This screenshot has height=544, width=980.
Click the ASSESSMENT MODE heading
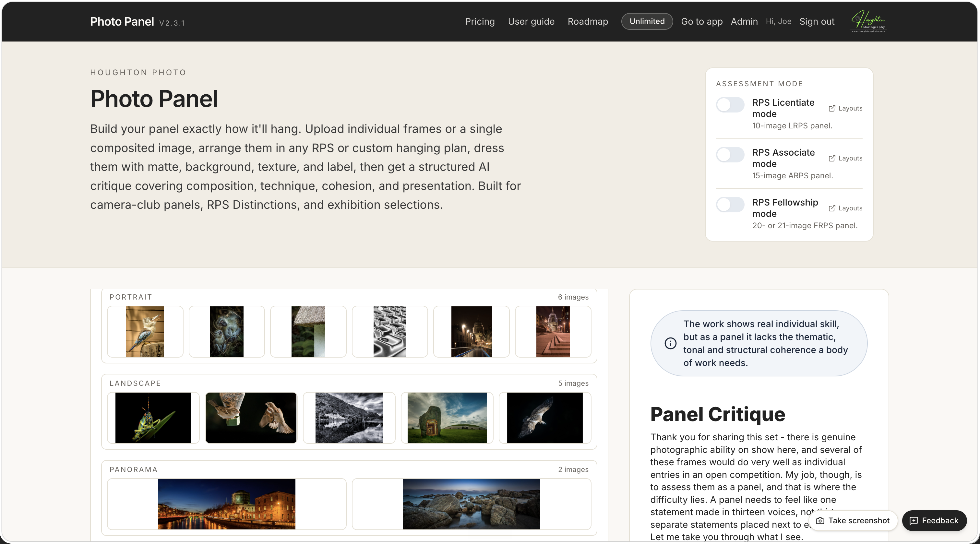tap(759, 84)
